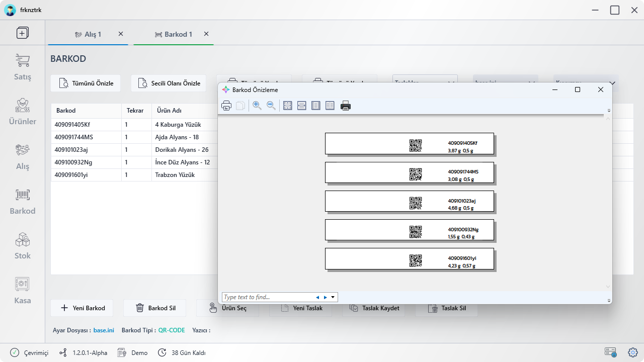Close the Alış 1 tab
This screenshot has height=362, width=644.
(x=121, y=34)
